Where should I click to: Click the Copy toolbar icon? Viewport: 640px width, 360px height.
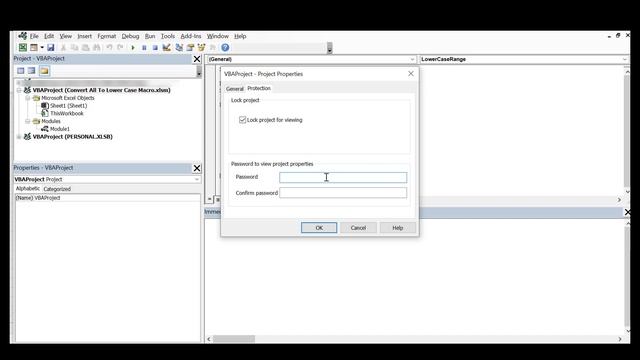click(x=74, y=48)
